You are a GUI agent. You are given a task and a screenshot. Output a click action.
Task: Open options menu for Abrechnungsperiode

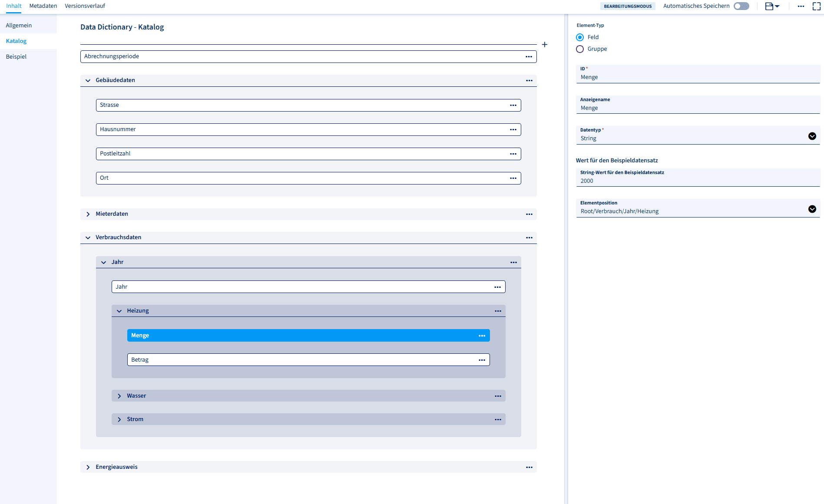[529, 57]
